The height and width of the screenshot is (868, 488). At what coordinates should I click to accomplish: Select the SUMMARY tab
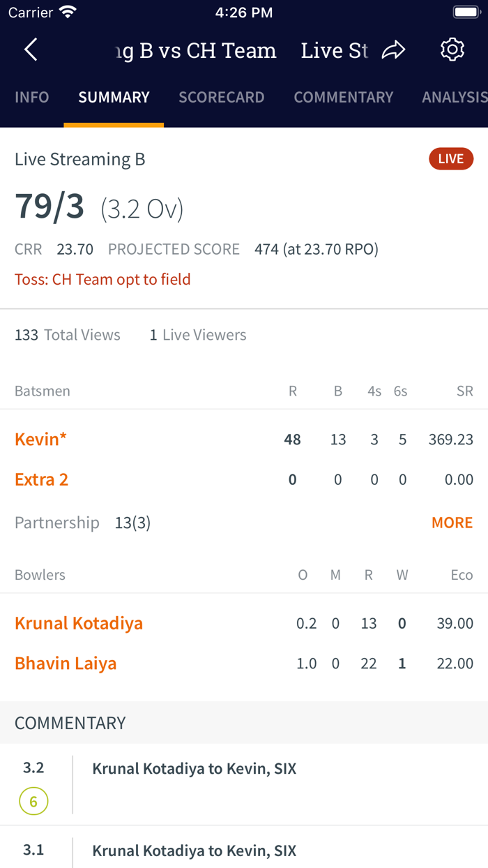coord(114,98)
